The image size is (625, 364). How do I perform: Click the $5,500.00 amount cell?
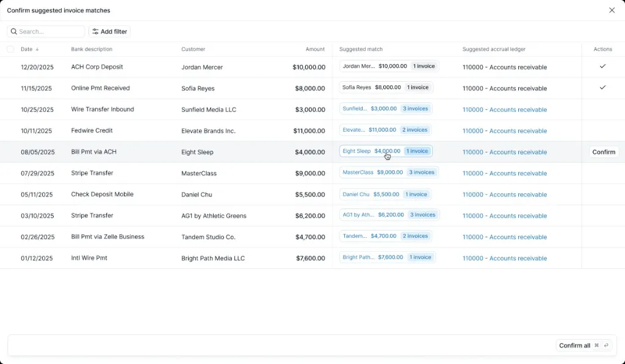coord(310,194)
